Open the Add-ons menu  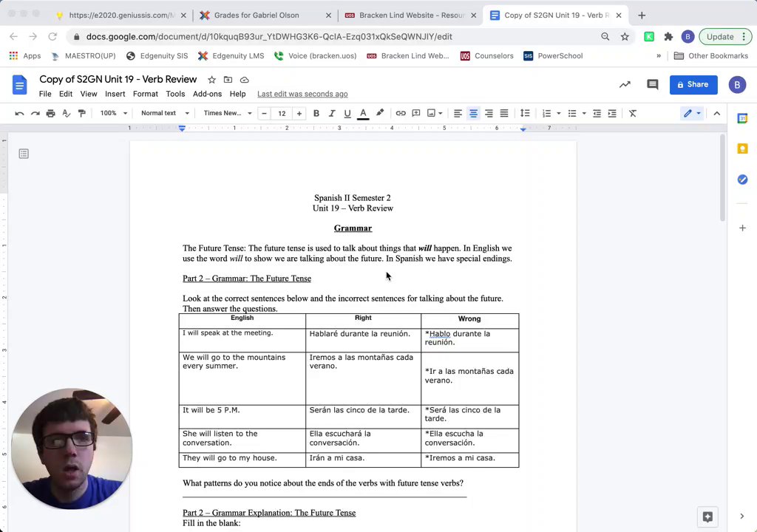[207, 94]
